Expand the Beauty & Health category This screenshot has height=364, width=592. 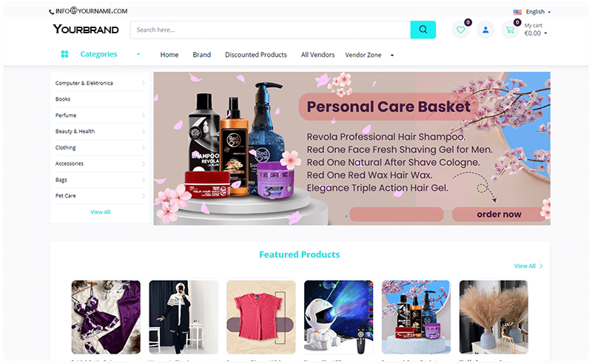(144, 132)
